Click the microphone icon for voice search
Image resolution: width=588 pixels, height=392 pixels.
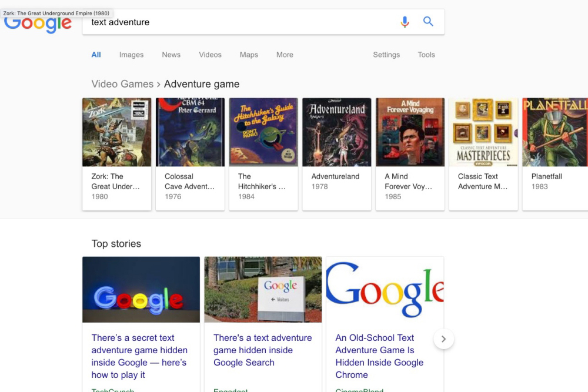(x=404, y=21)
